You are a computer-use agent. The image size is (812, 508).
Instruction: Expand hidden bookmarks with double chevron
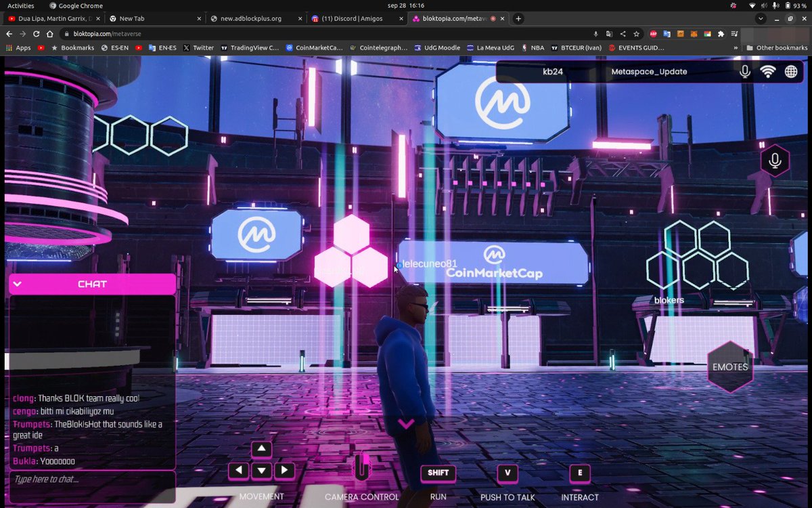pyautogui.click(x=736, y=48)
